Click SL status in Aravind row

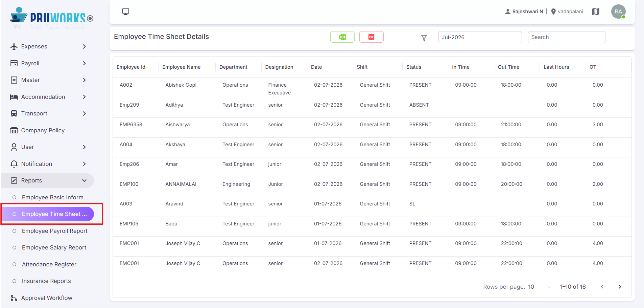(412, 204)
